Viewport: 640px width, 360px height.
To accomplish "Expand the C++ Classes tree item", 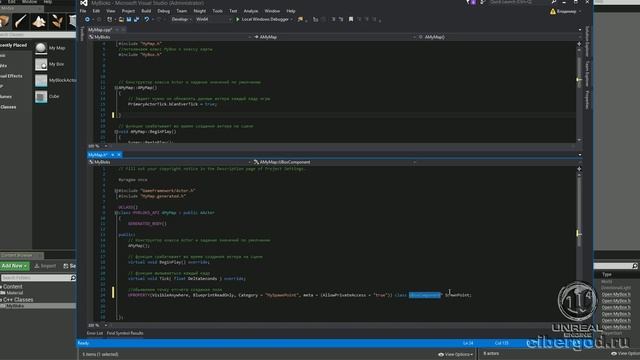I will (x=17, y=300).
